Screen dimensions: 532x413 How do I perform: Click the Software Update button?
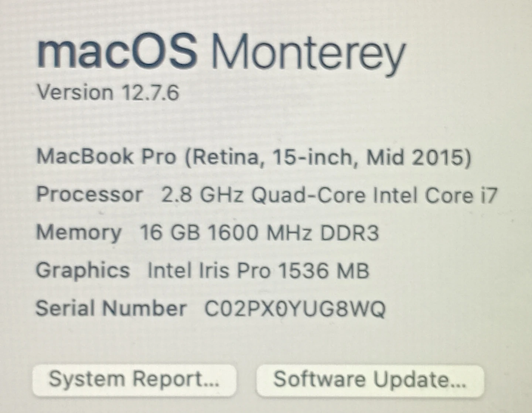click(x=370, y=380)
